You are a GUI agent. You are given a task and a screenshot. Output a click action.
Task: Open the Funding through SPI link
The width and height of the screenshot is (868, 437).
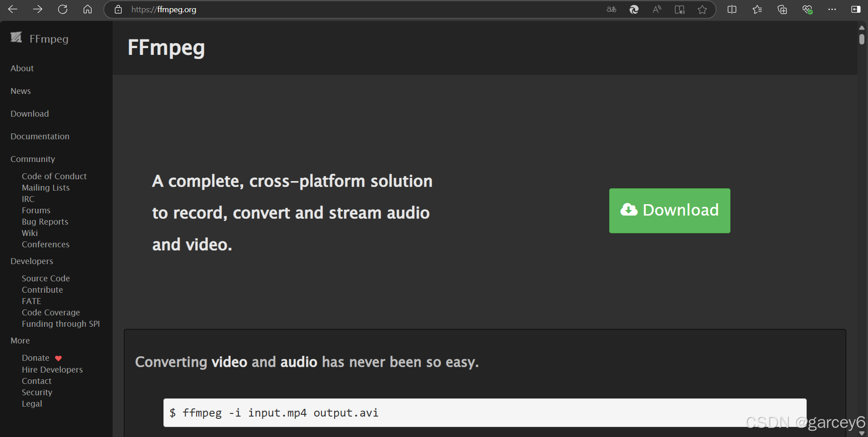[61, 324]
